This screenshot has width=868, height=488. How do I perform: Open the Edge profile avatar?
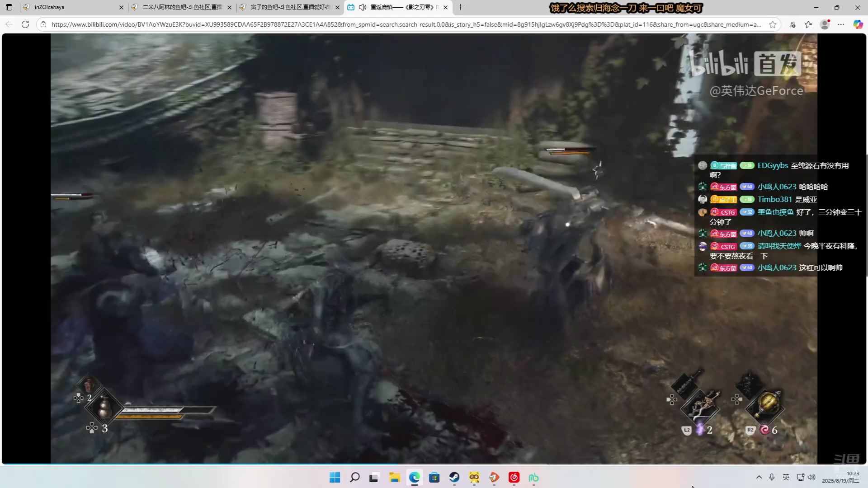point(825,24)
